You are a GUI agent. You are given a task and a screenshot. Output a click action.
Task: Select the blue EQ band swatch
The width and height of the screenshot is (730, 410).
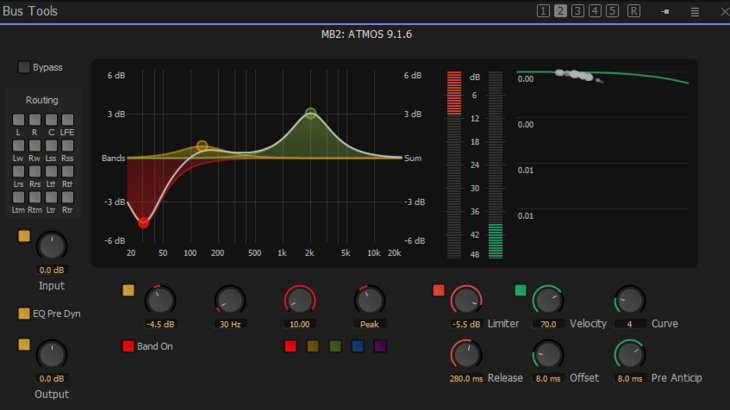tap(358, 346)
